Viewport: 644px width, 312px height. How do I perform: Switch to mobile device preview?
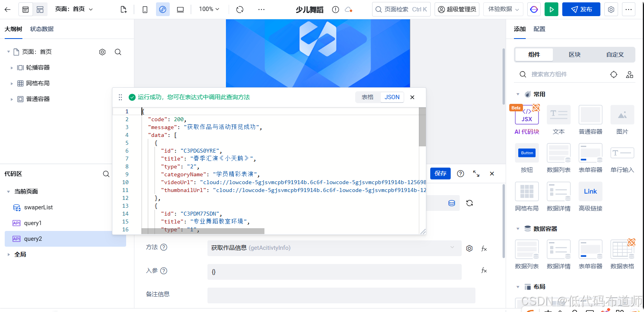click(145, 9)
